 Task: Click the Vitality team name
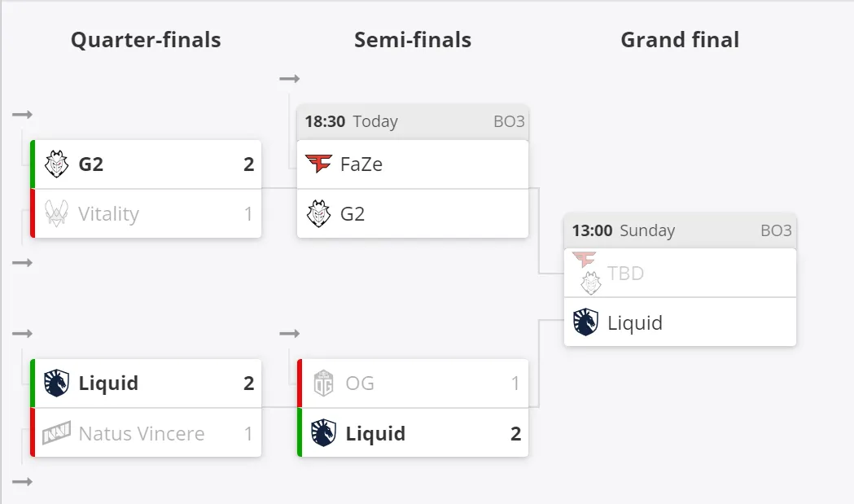[x=108, y=214]
